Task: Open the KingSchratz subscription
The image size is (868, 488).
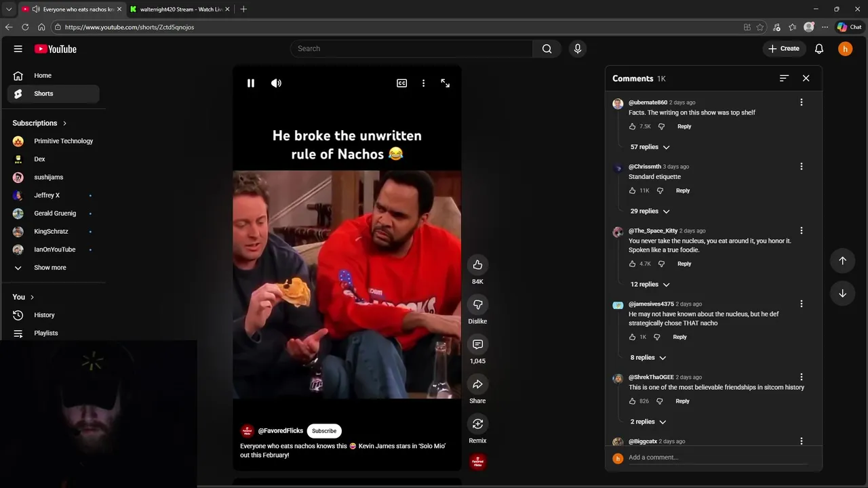Action: [54, 232]
